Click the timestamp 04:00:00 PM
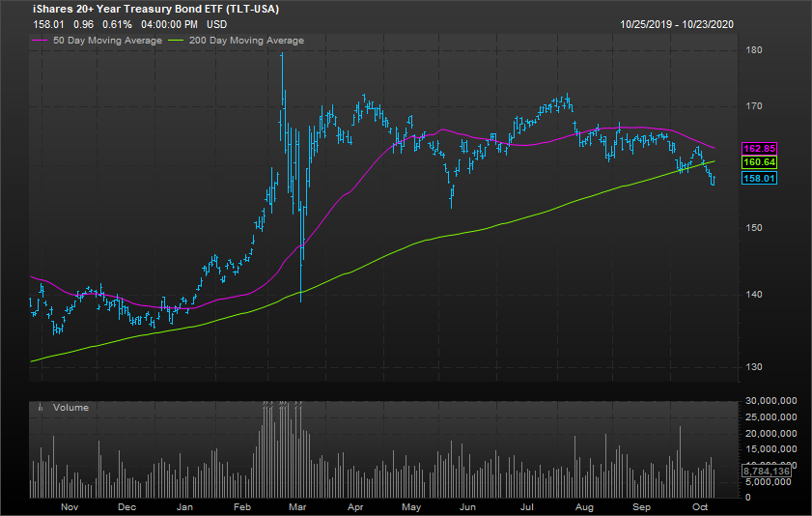 pyautogui.click(x=169, y=24)
